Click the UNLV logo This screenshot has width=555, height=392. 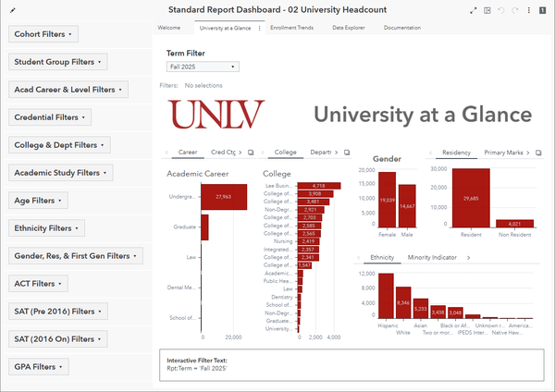216,115
